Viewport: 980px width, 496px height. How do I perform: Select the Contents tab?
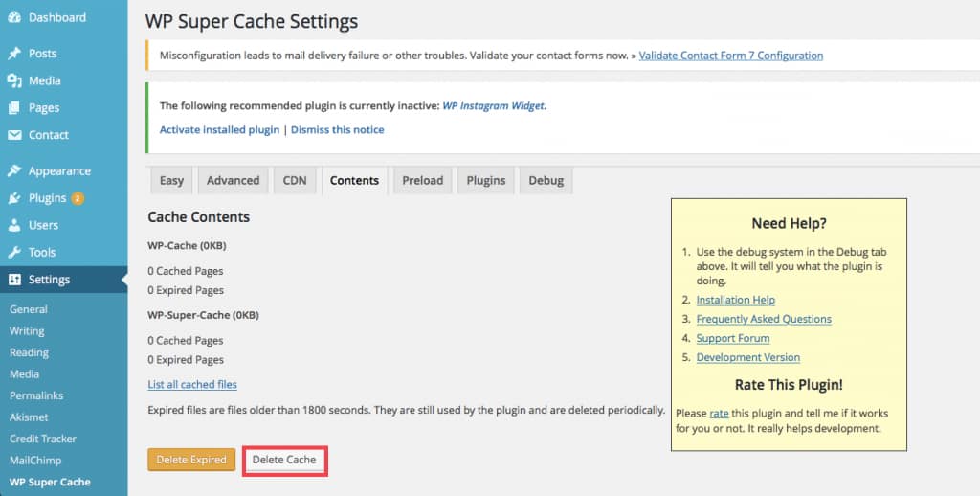(354, 181)
